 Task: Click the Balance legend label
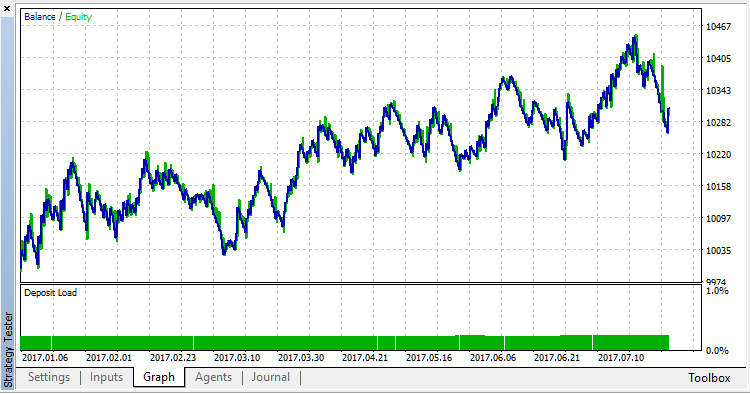point(40,17)
